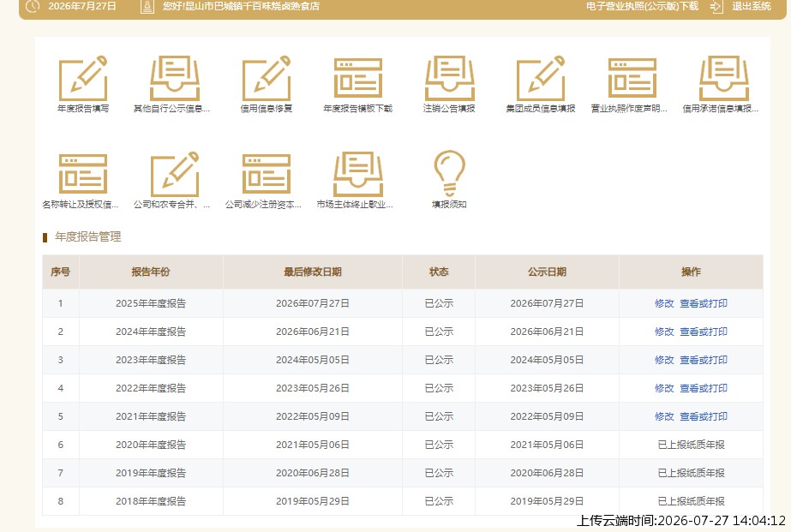The width and height of the screenshot is (791, 532).
Task: Open 年度报告填写 icon
Action: pos(83,78)
